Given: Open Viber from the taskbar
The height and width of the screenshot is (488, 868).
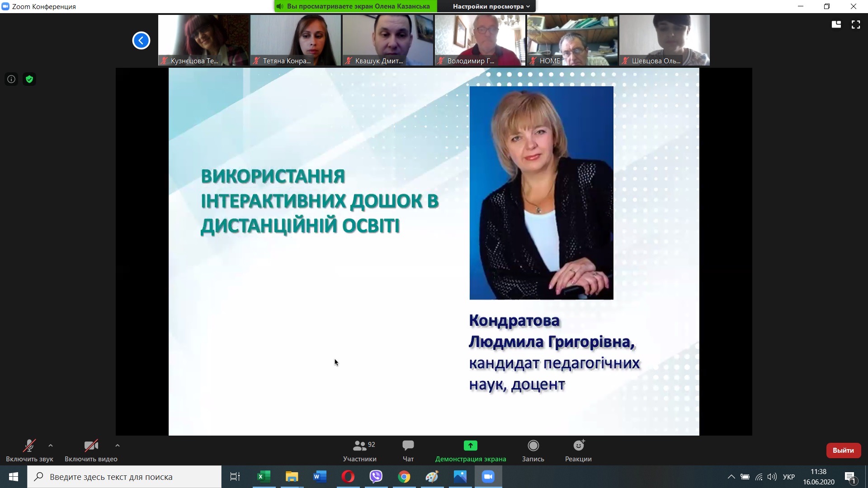Looking at the screenshot, I should [x=376, y=477].
